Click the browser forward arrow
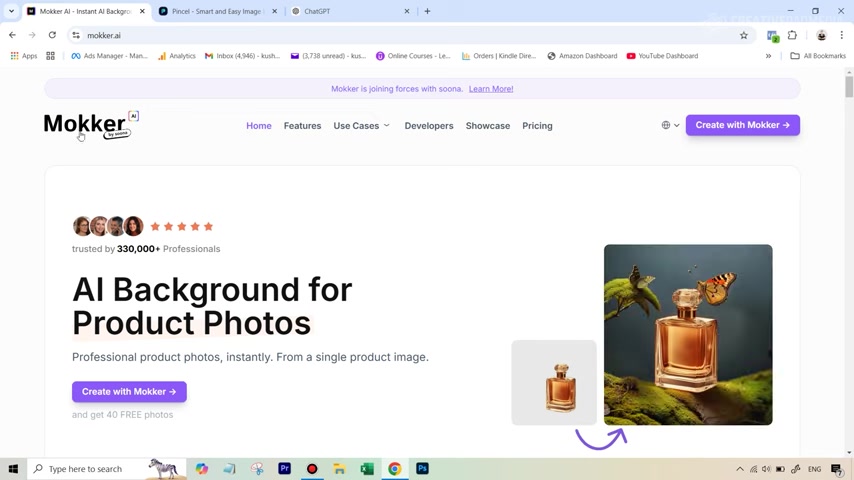Screen dimensions: 854x480 pos(32,35)
